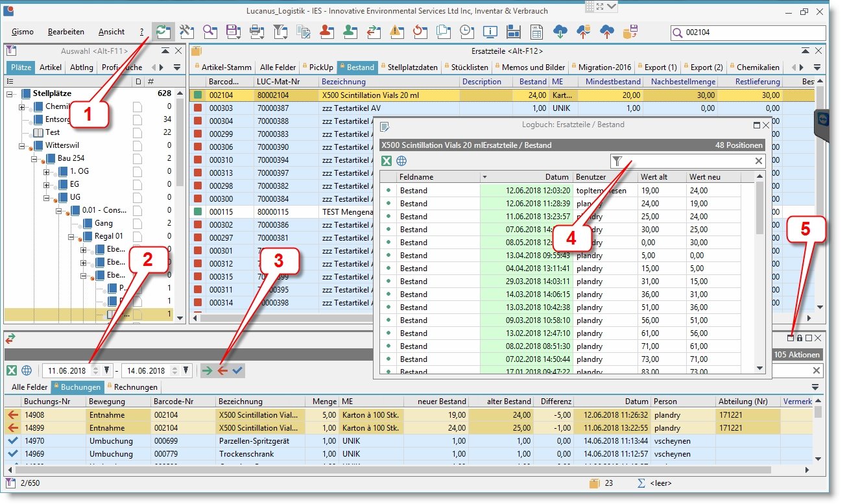Screen dimensions: 847x504
Task: Collapse the Bau 254 tree node
Action: click(x=34, y=158)
